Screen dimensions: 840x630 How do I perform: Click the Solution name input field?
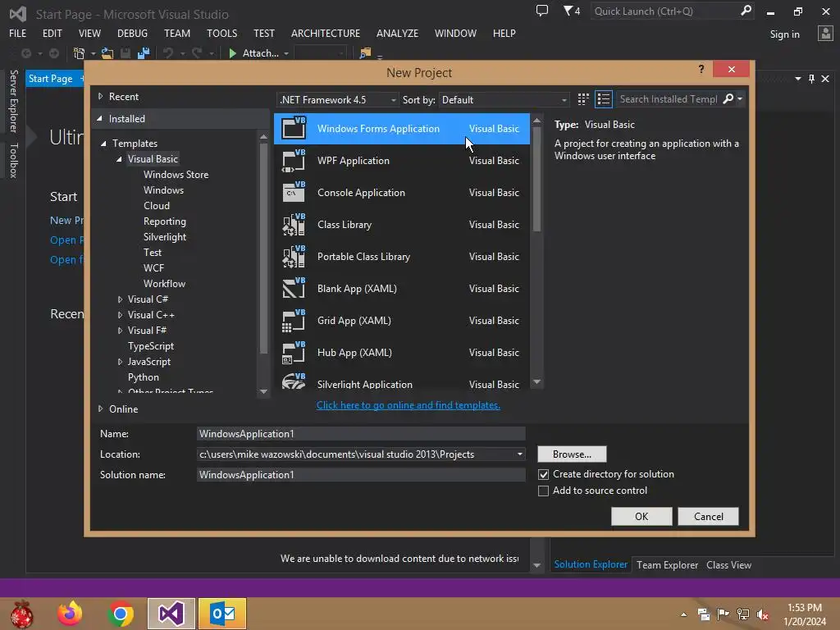click(361, 475)
